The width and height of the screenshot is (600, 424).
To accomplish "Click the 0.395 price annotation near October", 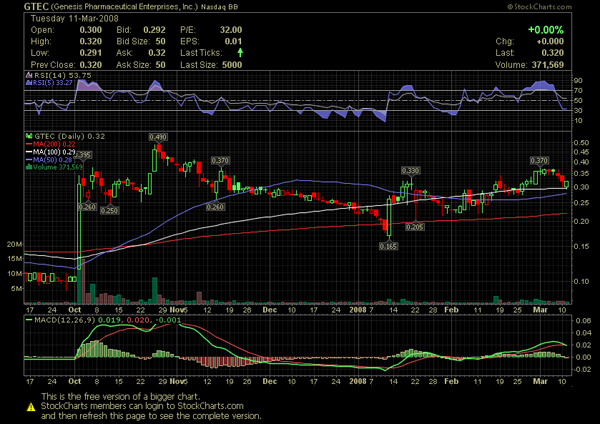I will [x=83, y=155].
